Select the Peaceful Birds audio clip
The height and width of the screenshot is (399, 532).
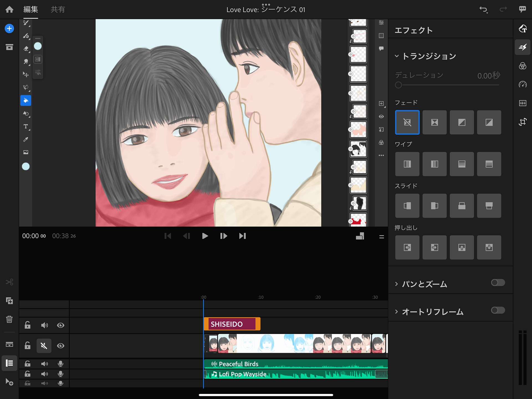296,364
